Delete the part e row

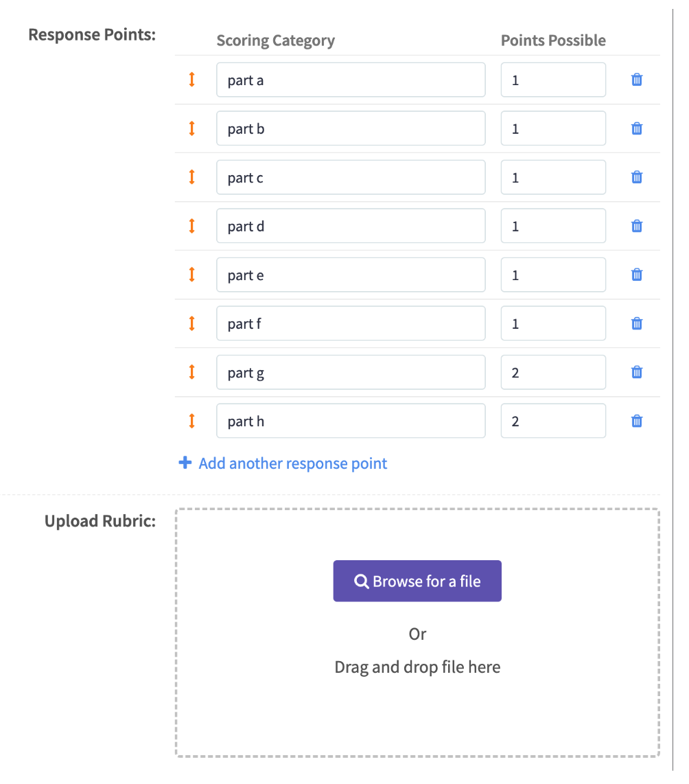pos(637,275)
